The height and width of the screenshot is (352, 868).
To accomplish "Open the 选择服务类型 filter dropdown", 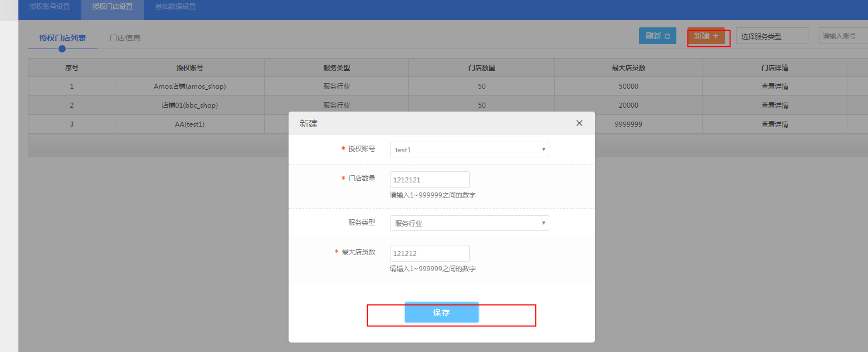I will coord(772,36).
